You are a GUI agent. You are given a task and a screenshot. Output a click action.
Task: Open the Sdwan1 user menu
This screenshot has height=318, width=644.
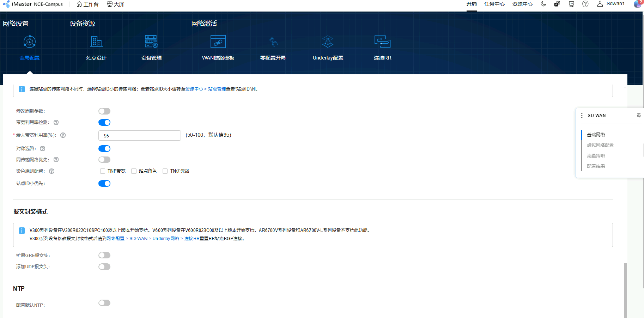611,4
